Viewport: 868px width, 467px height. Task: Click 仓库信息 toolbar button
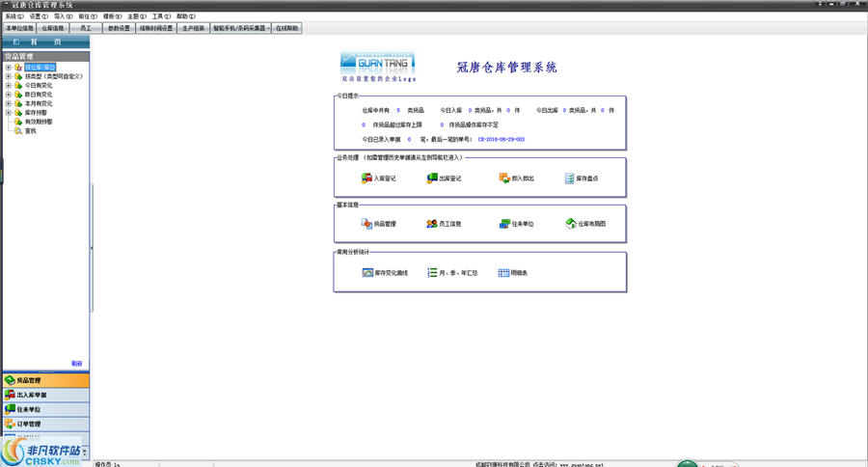tap(53, 28)
